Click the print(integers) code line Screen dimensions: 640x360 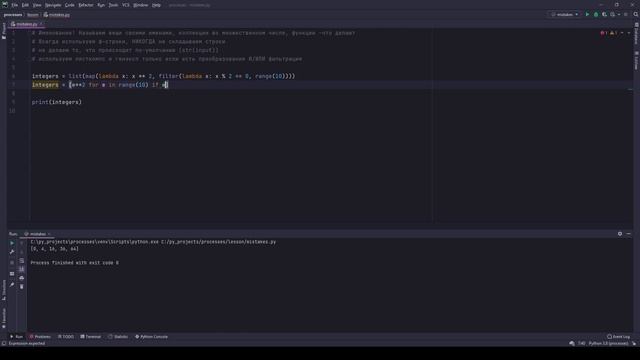[57, 102]
